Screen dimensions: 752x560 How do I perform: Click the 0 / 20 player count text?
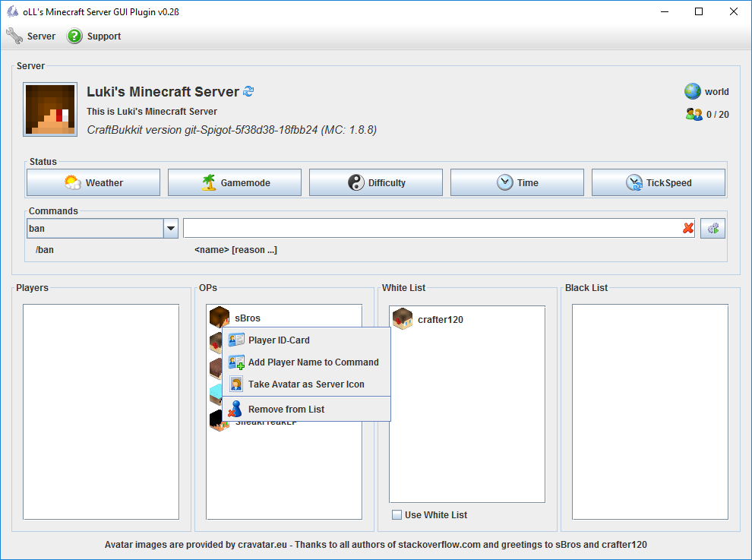point(718,114)
